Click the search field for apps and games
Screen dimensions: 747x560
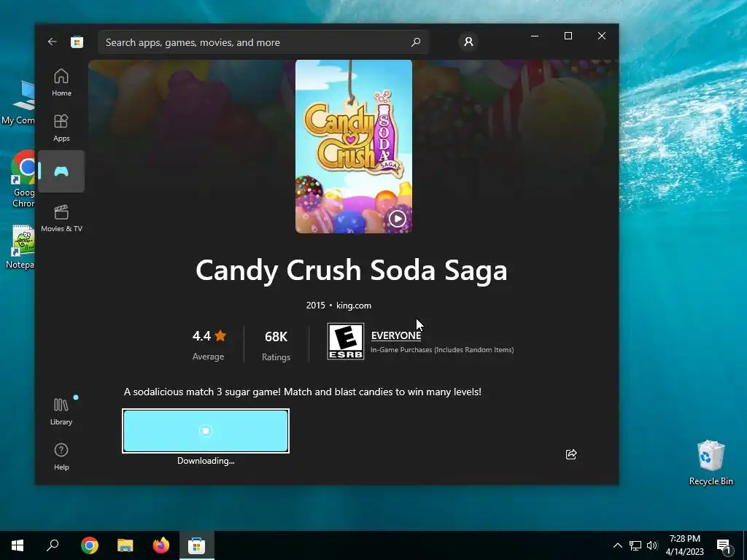(x=263, y=42)
